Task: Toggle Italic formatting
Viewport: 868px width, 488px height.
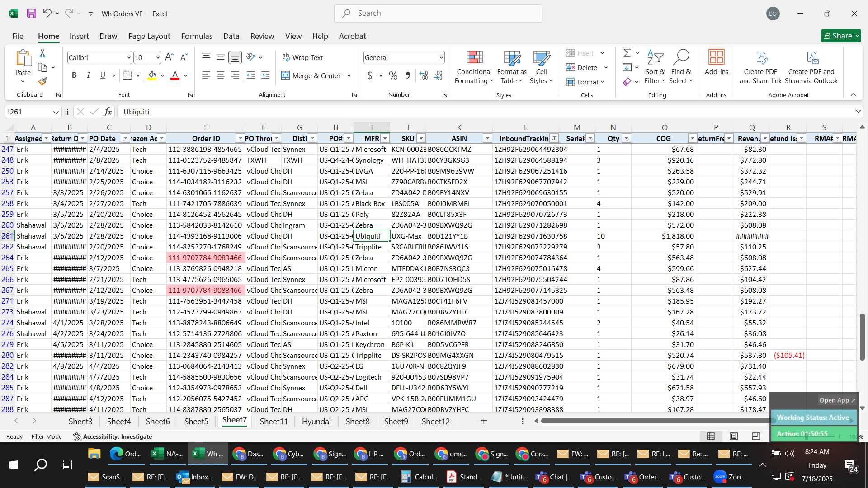Action: point(89,75)
